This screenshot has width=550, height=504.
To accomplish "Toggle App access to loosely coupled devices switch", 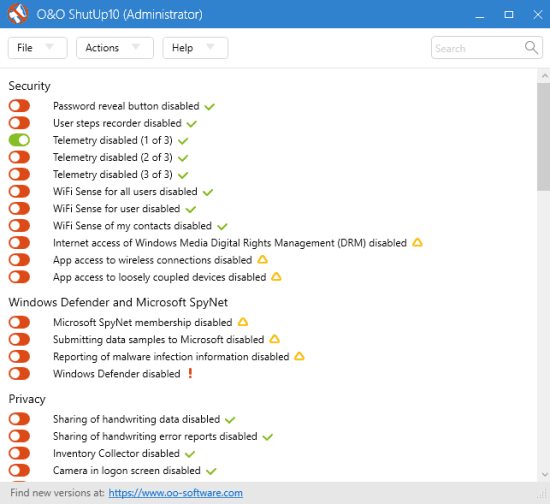I will [19, 277].
